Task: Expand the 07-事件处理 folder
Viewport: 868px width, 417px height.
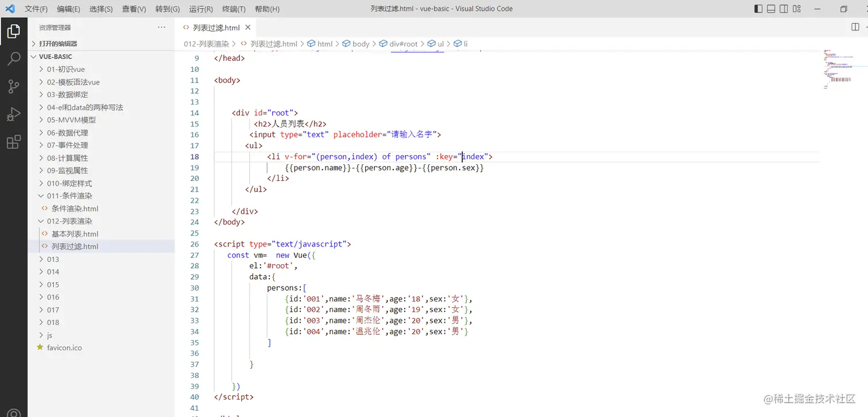Action: 101,145
